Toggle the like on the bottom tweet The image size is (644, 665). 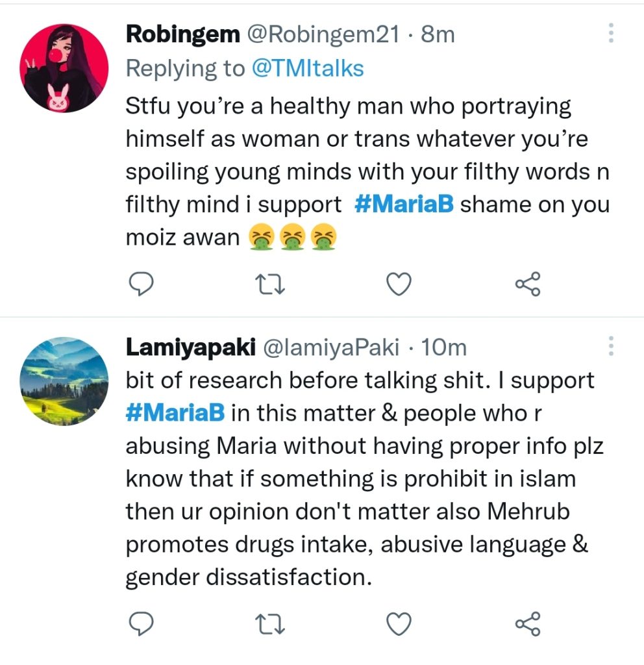(399, 625)
